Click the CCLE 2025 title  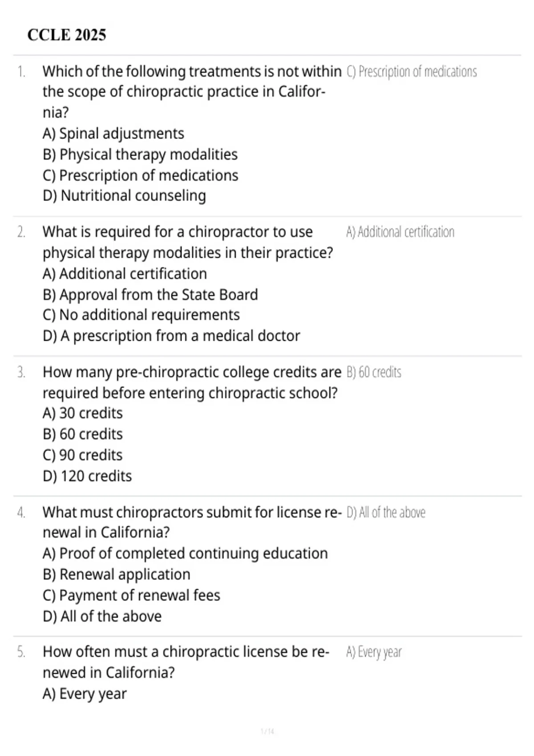tap(67, 35)
